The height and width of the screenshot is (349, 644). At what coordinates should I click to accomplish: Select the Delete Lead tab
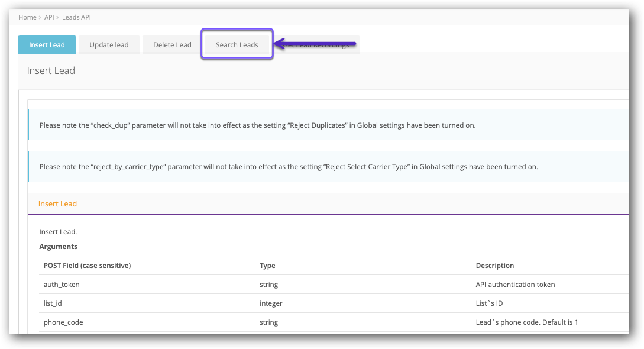(x=171, y=44)
